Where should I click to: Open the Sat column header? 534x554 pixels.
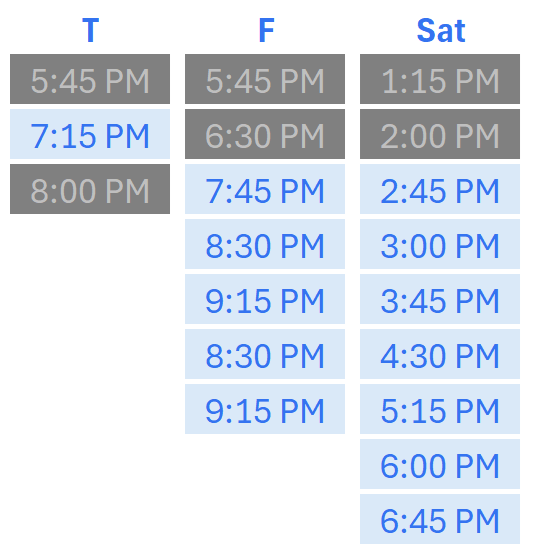click(441, 31)
